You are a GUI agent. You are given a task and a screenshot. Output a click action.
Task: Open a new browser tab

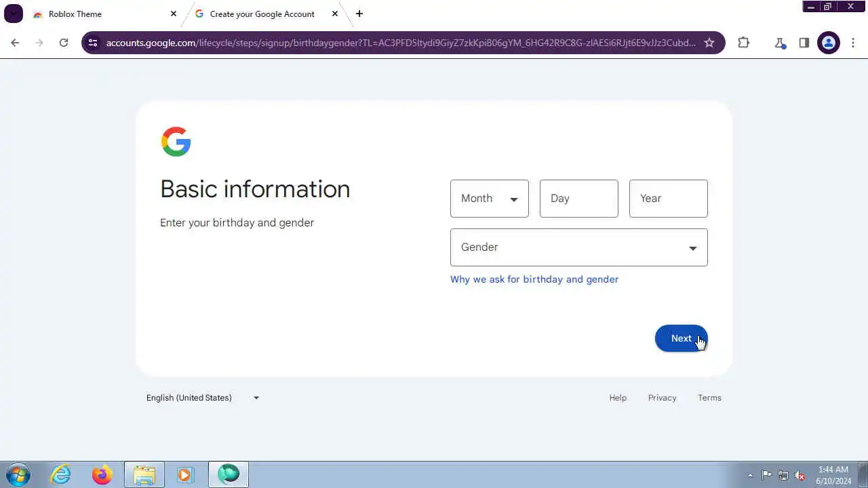[359, 14]
